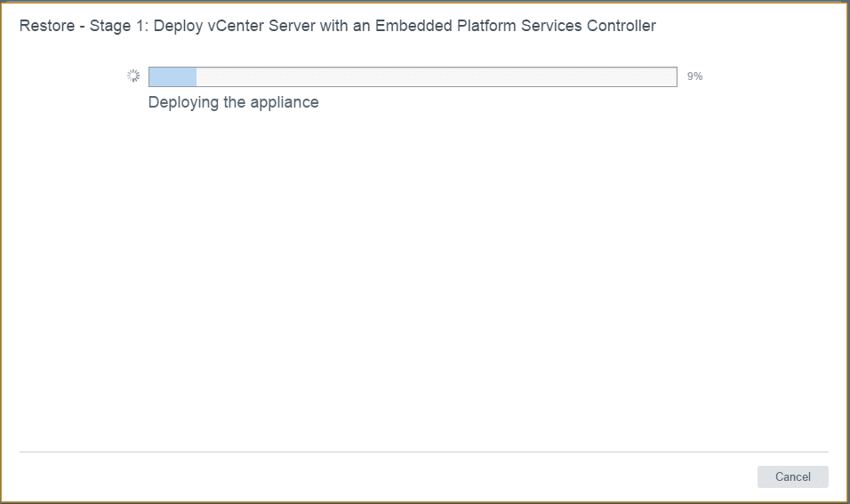
Task: Click the loading spinner icon
Action: pos(133,76)
